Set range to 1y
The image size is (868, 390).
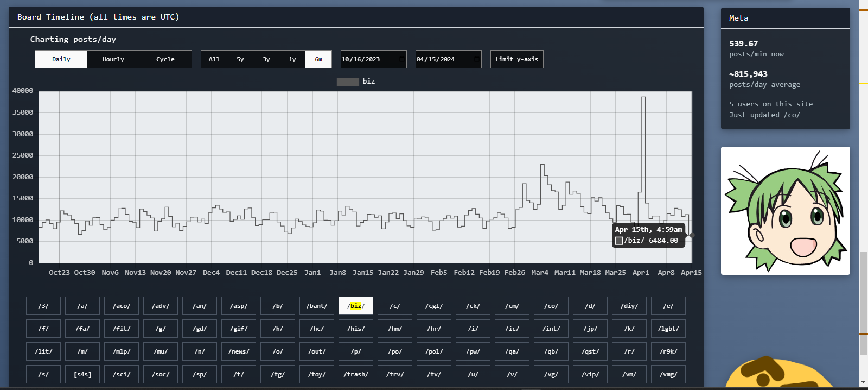(292, 59)
